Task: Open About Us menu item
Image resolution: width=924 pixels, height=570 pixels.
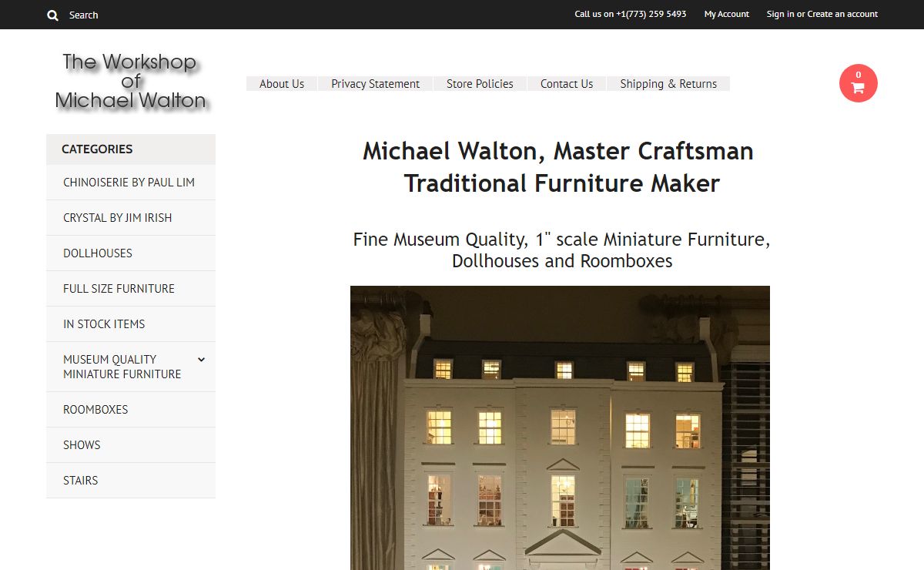Action: 282,84
